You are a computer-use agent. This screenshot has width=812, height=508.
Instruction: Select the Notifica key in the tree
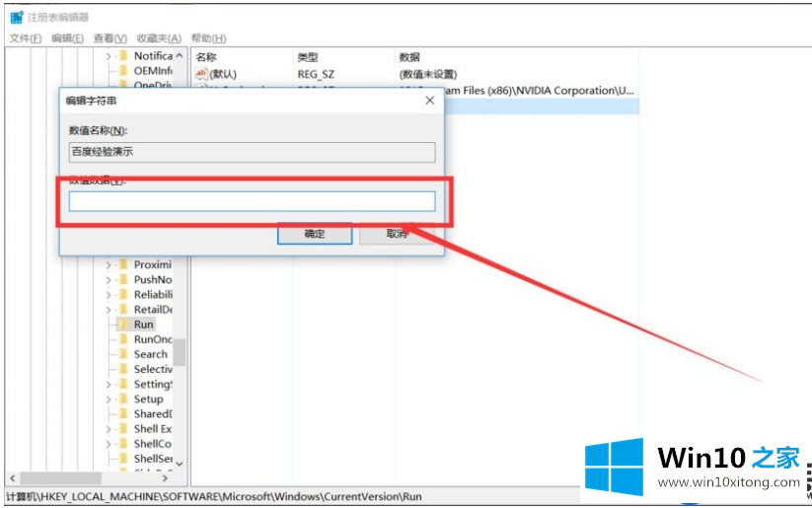click(x=153, y=56)
